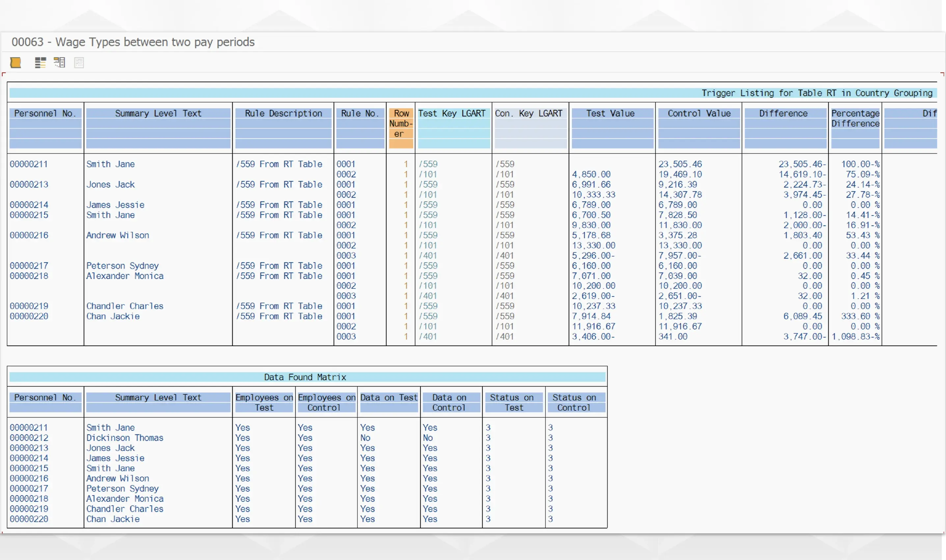Select the Control Value column header
946x560 pixels.
click(x=699, y=114)
